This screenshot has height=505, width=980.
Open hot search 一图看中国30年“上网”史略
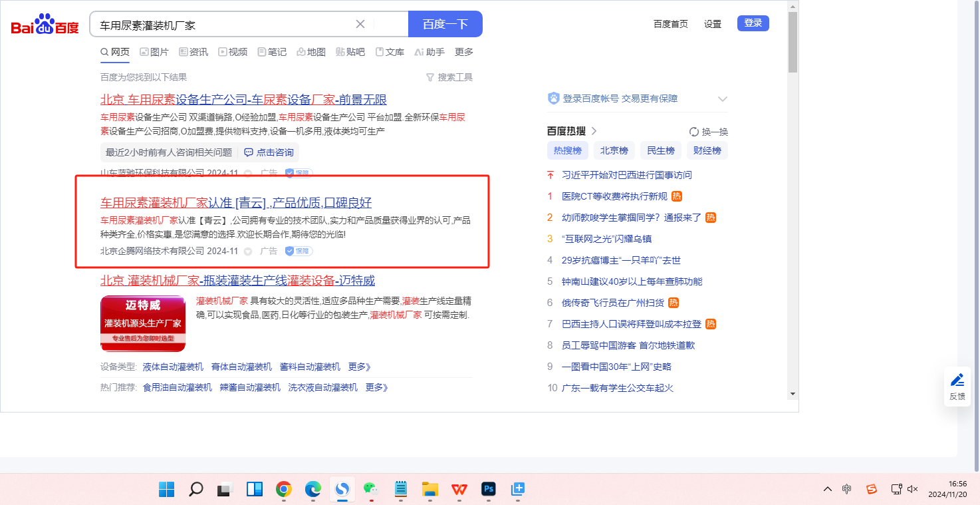coord(616,367)
